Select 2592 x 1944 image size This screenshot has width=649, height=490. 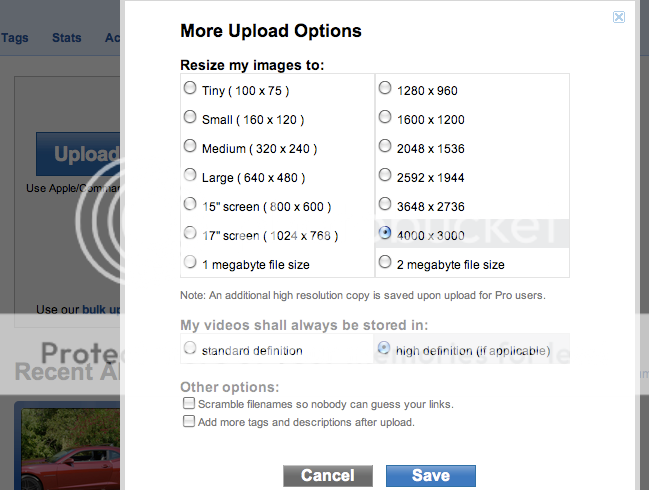click(385, 175)
